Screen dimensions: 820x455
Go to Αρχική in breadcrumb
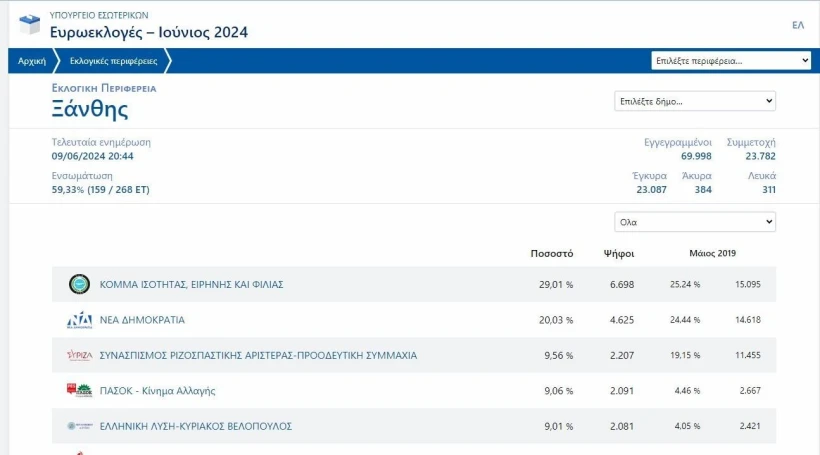[31, 61]
